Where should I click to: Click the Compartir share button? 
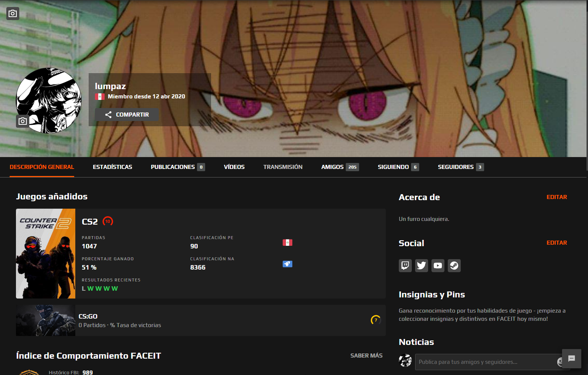coord(127,115)
